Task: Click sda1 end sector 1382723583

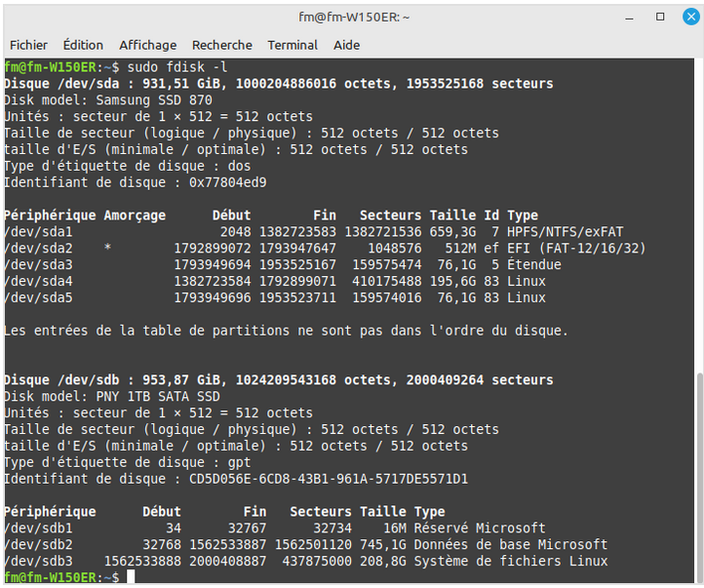Action: (297, 232)
